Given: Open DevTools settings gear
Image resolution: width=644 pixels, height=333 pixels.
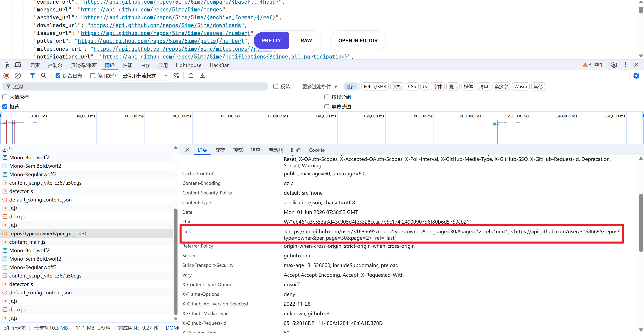Looking at the screenshot, I should 614,65.
